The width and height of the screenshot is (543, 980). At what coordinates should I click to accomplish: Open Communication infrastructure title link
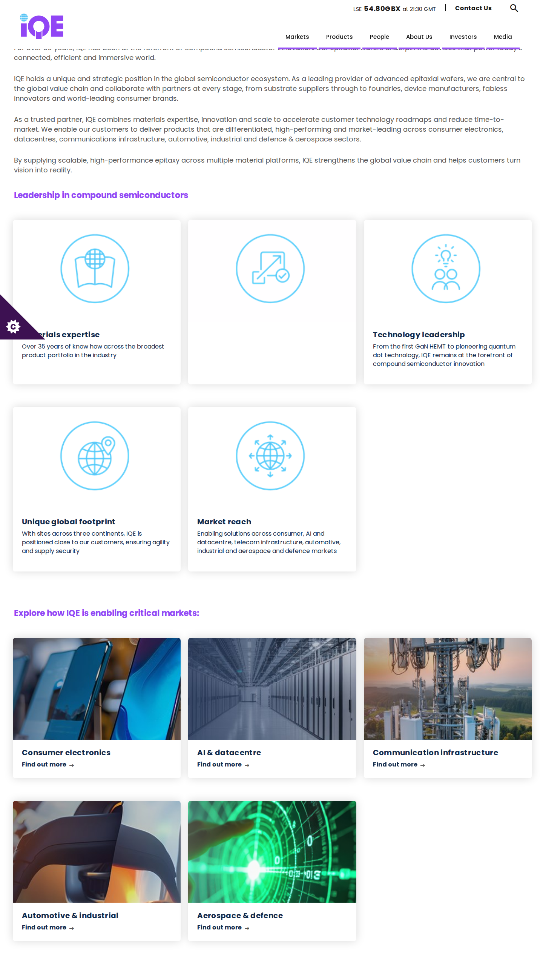click(436, 753)
